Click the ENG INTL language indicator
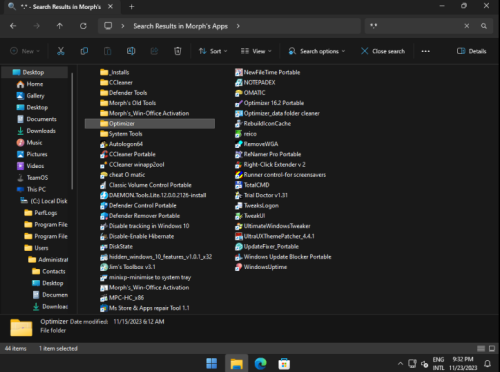The image size is (500, 372). click(438, 363)
